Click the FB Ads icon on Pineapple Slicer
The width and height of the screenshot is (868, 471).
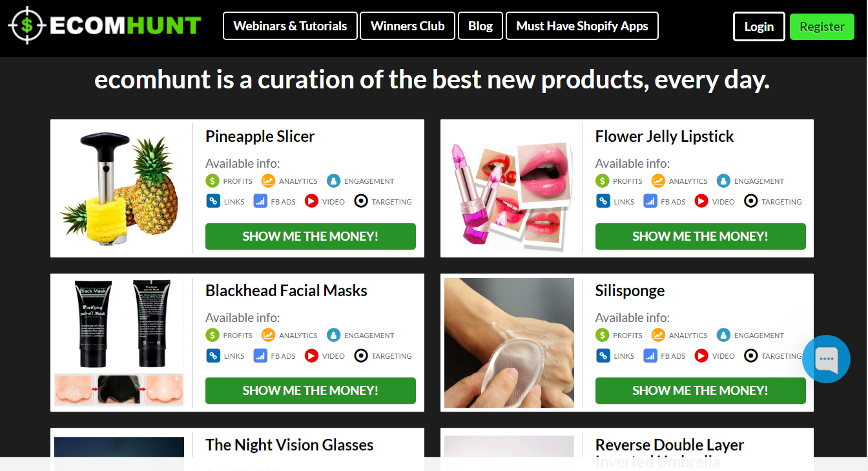pyautogui.click(x=260, y=201)
